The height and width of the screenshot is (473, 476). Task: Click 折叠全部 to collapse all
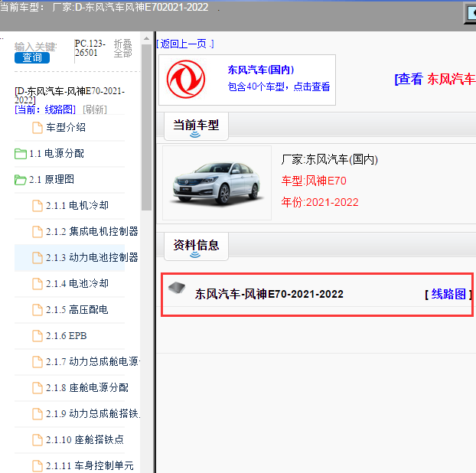(122, 48)
